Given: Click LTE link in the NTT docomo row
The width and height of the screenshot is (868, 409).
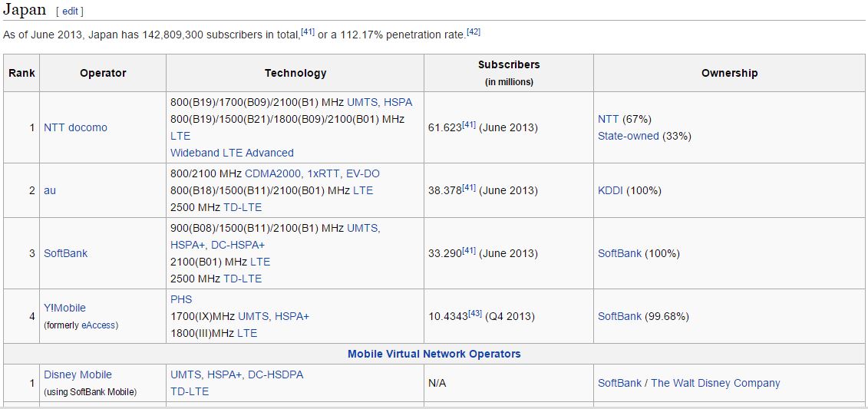Looking at the screenshot, I should tap(180, 136).
